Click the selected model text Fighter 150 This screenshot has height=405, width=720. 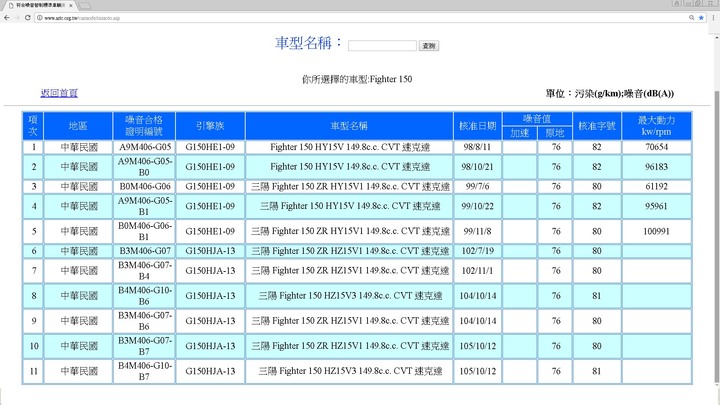pos(391,79)
